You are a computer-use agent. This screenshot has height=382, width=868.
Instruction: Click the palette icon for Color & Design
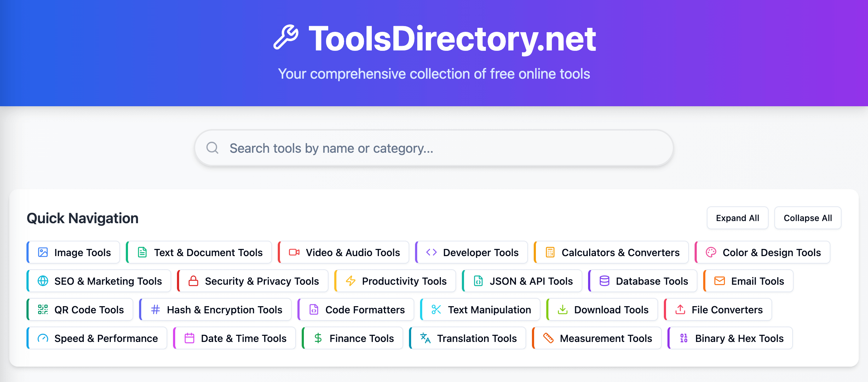point(711,253)
